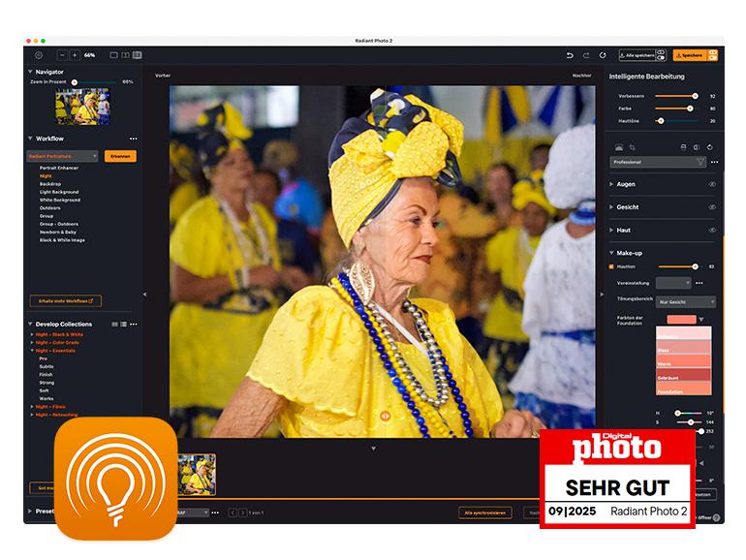Image resolution: width=746 pixels, height=560 pixels.
Task: Switch to split before/after view
Action: pyautogui.click(x=137, y=55)
